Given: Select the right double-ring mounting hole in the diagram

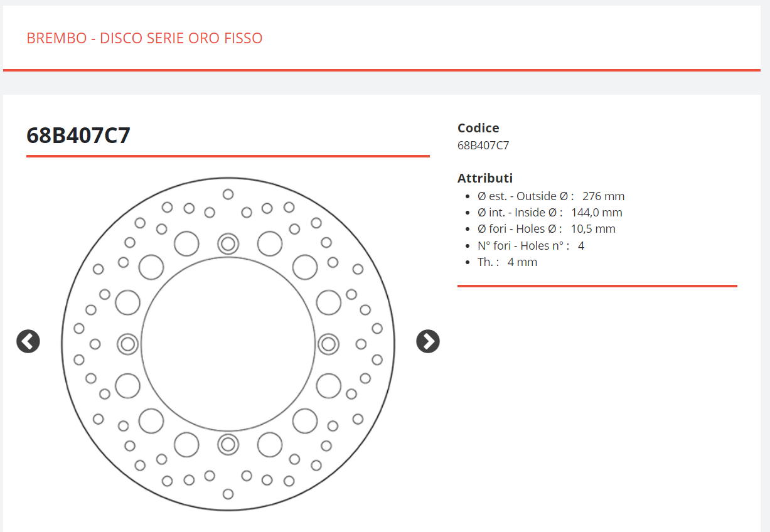Looking at the screenshot, I should [x=328, y=344].
